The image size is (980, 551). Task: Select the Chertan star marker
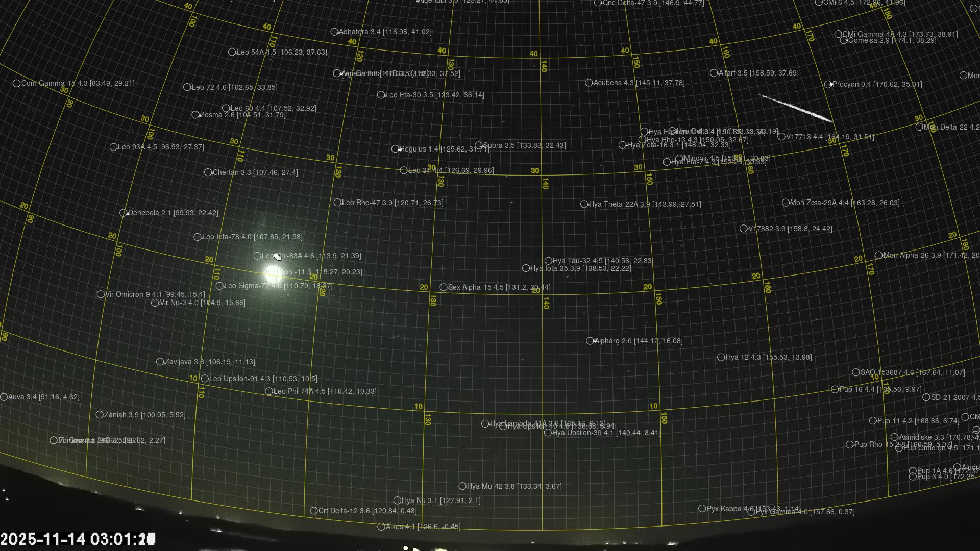[208, 172]
